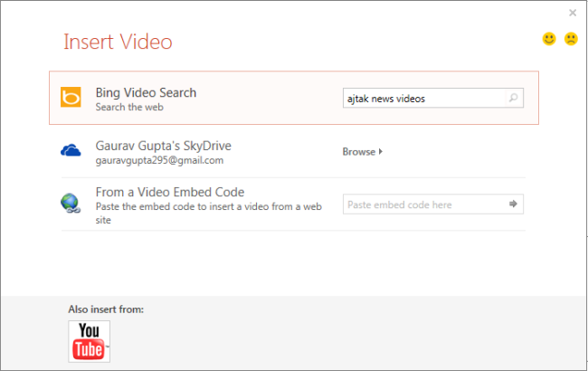Send negative feedback with the frown face
This screenshot has height=371, width=588.
[571, 39]
